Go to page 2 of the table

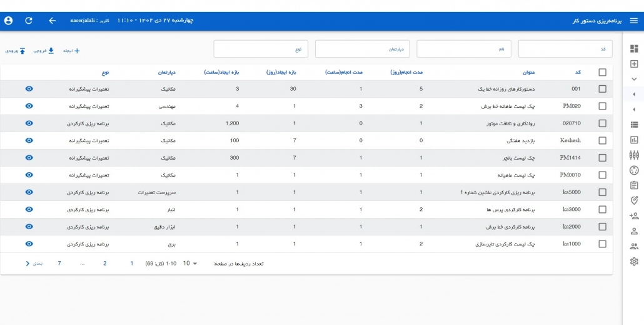tap(105, 264)
